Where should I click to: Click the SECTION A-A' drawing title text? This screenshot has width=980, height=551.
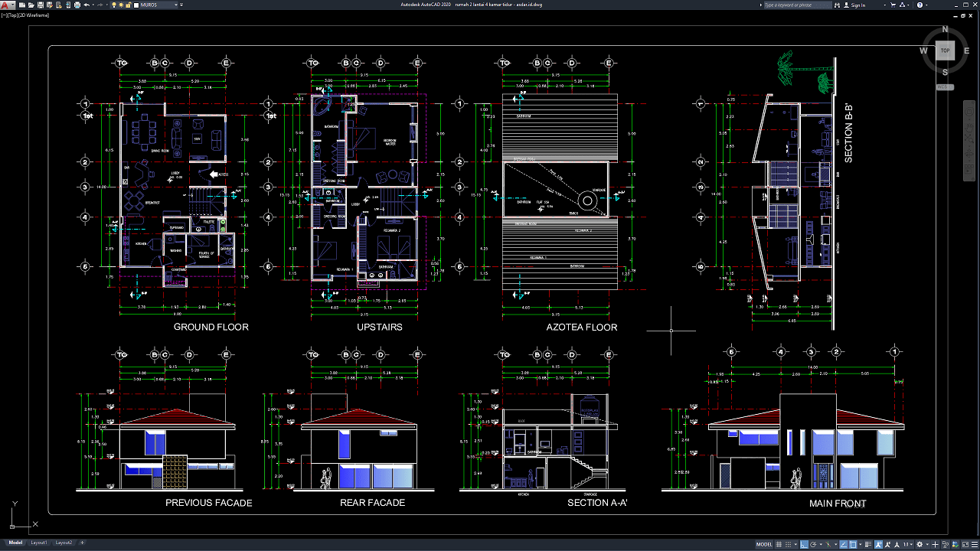coord(597,503)
